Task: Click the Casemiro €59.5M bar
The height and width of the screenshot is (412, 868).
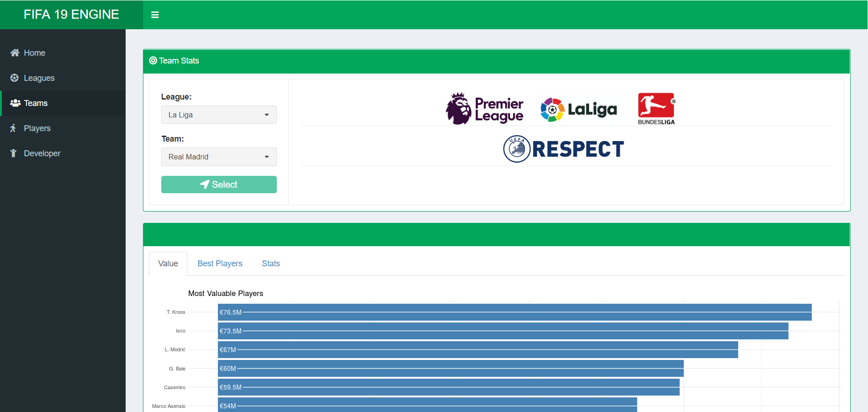Action: tap(449, 387)
